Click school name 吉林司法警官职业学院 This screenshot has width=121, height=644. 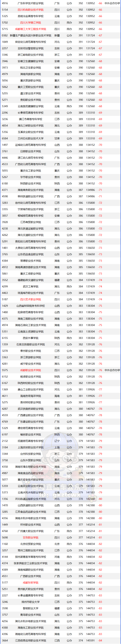31,48
